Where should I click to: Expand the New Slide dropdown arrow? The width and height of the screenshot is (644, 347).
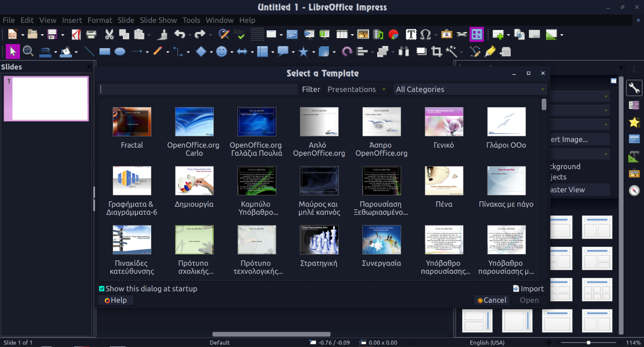click(x=508, y=35)
